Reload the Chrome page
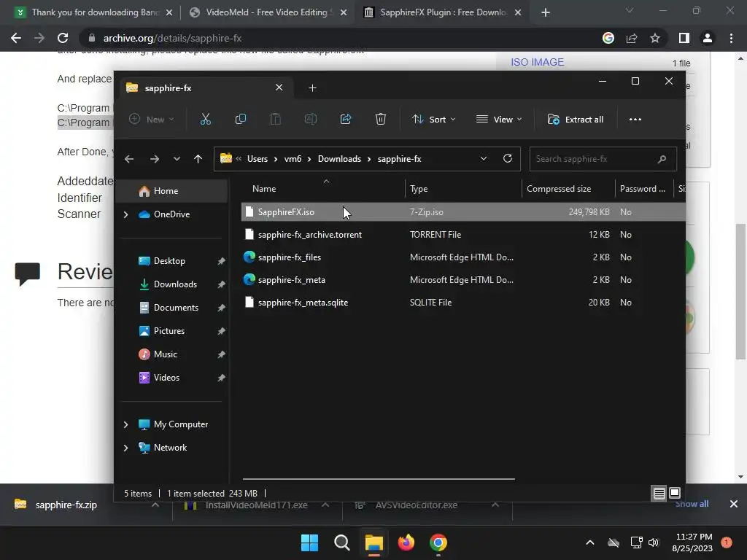747x560 pixels. [x=63, y=38]
